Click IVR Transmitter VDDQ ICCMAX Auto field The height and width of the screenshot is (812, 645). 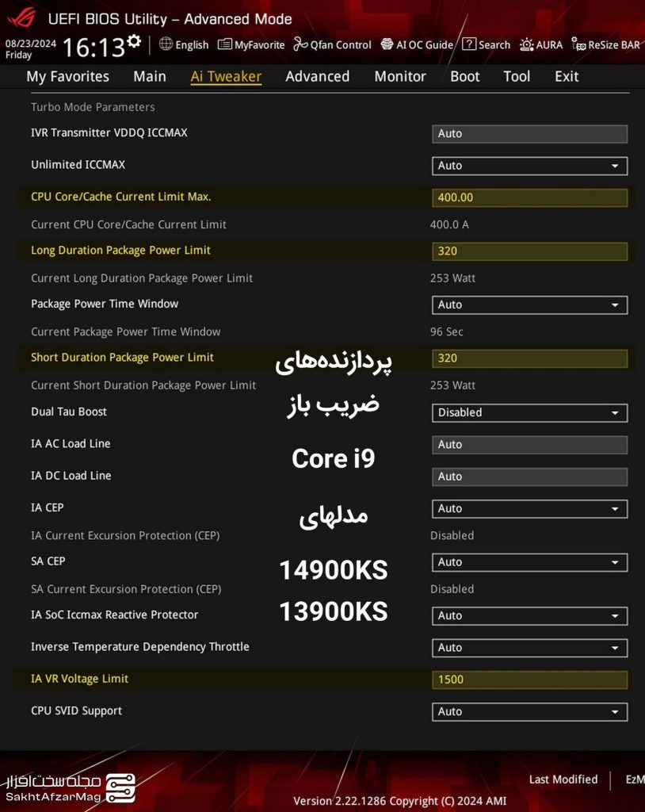(x=529, y=133)
